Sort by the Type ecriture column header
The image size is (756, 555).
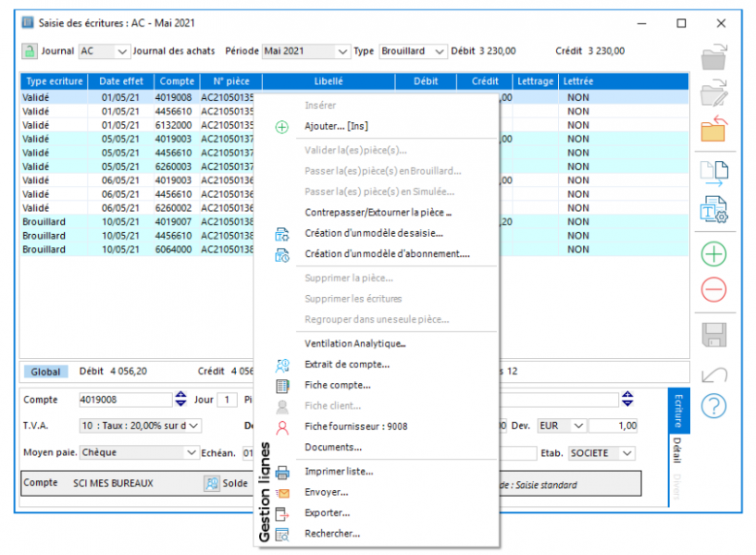pyautogui.click(x=54, y=81)
